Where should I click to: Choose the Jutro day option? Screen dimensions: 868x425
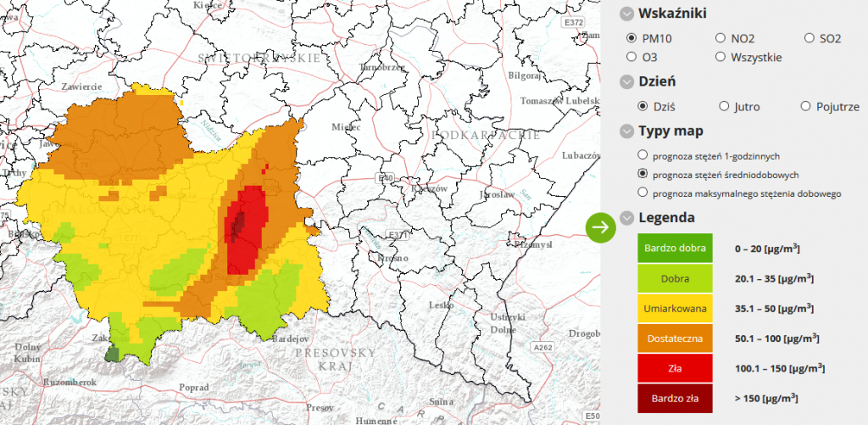[x=724, y=106]
